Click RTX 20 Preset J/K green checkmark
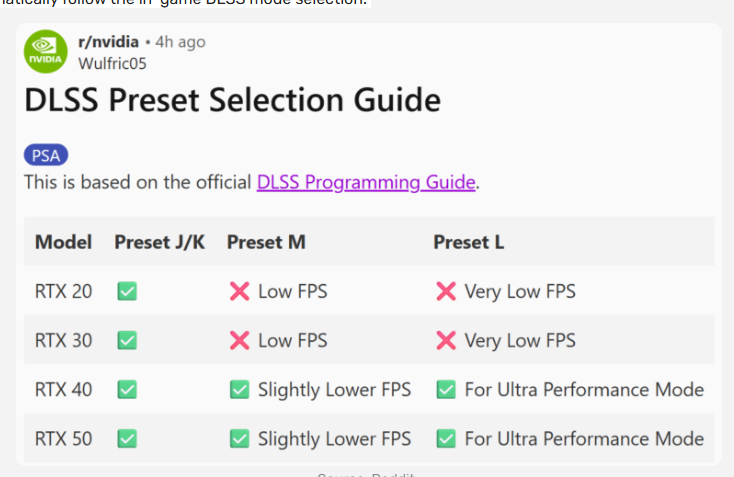The image size is (734, 477). (127, 291)
